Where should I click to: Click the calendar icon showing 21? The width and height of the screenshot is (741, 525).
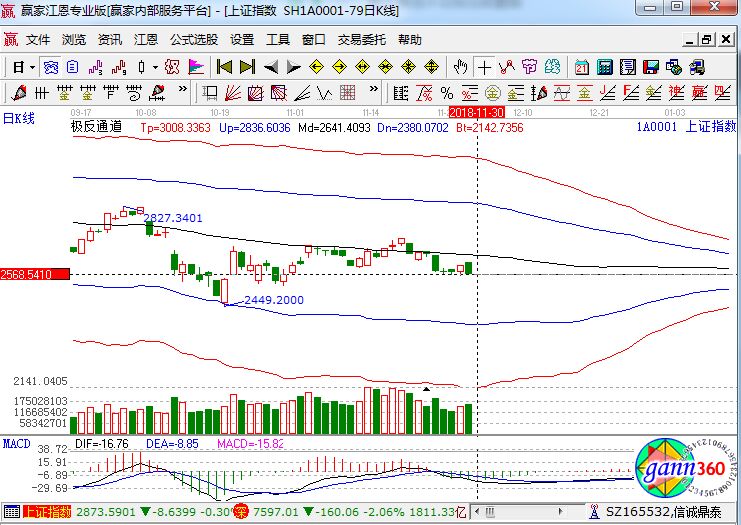coord(581,67)
